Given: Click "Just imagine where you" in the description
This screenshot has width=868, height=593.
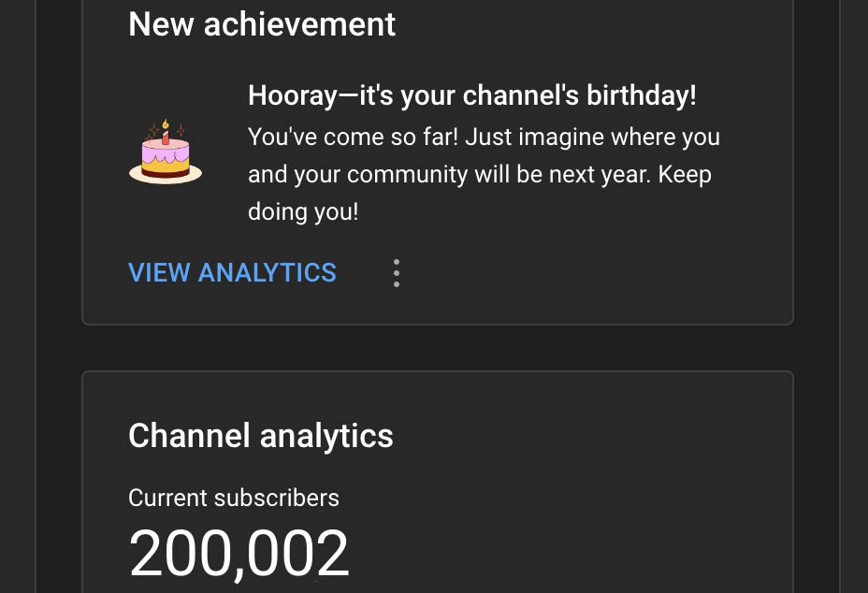Looking at the screenshot, I should point(592,137).
